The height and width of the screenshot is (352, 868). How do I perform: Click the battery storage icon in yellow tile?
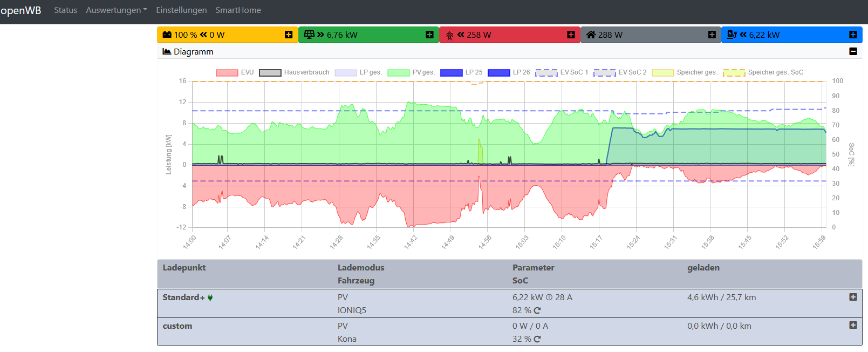click(x=167, y=35)
